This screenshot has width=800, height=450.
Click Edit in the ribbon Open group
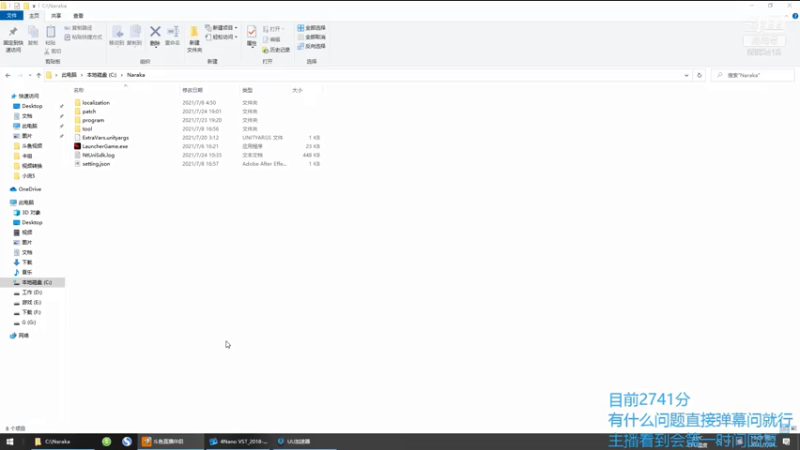(x=271, y=39)
